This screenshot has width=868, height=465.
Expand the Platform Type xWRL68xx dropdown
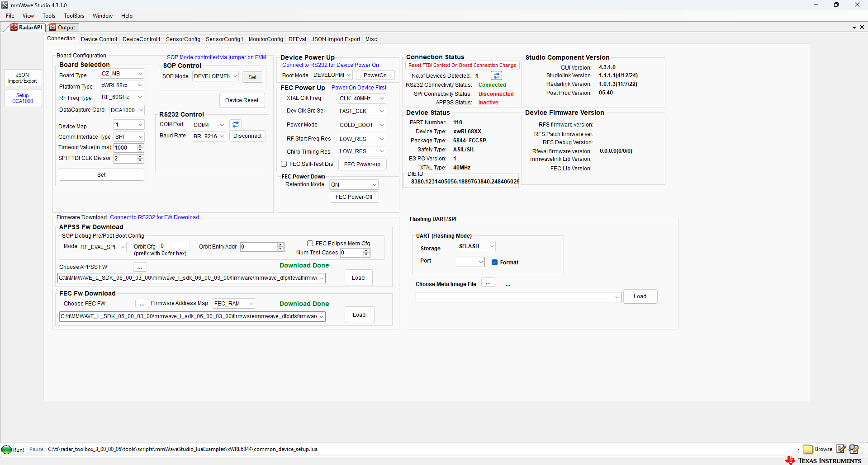(x=122, y=85)
